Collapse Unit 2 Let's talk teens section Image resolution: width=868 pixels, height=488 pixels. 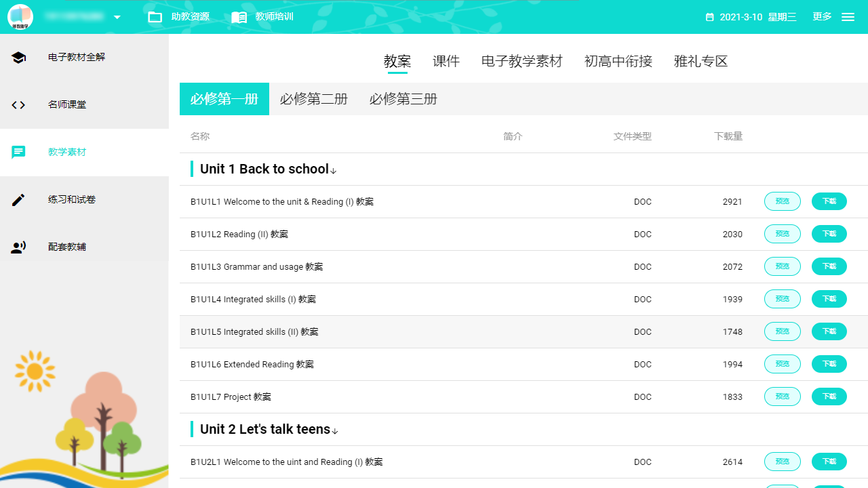(x=335, y=431)
